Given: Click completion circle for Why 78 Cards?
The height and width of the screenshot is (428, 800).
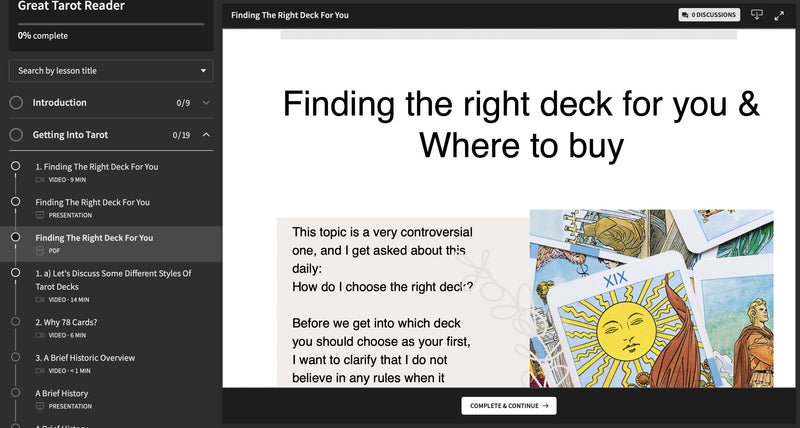Looking at the screenshot, I should 16,321.
